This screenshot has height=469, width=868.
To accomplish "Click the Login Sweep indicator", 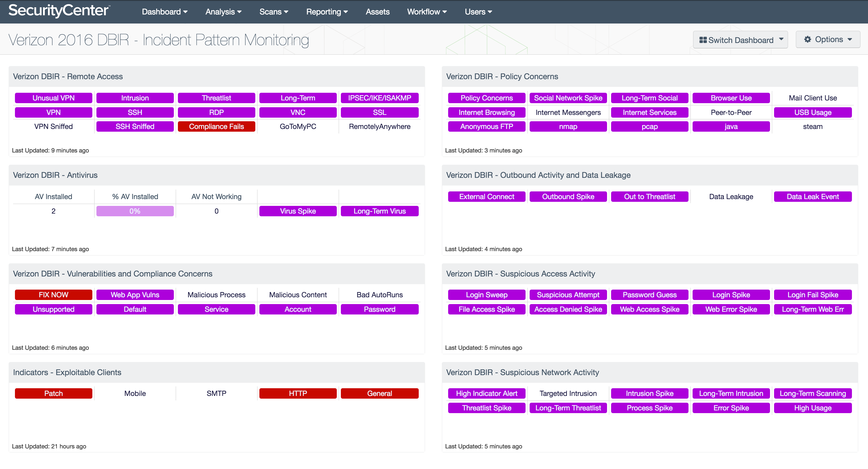I will click(487, 295).
